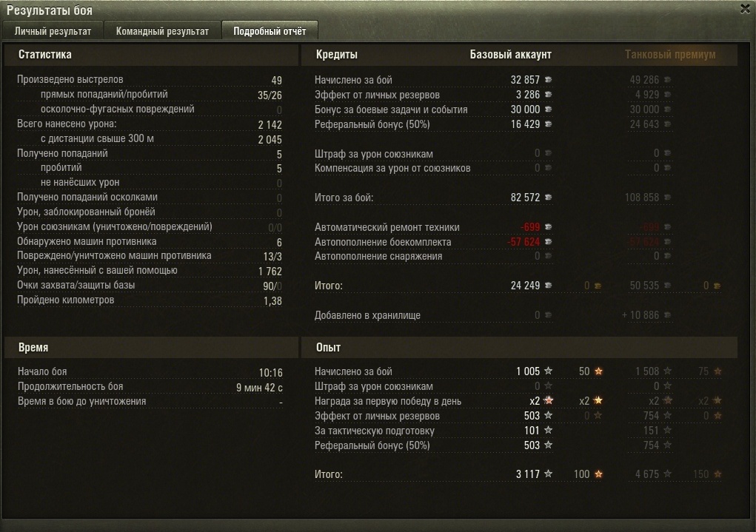Click the credits icon next to -699 repair
The image size is (756, 532).
548,227
